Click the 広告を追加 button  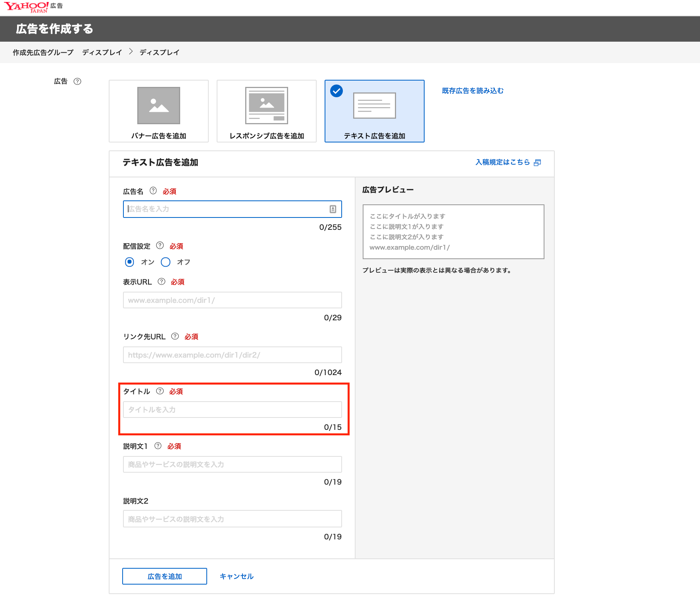tap(165, 576)
